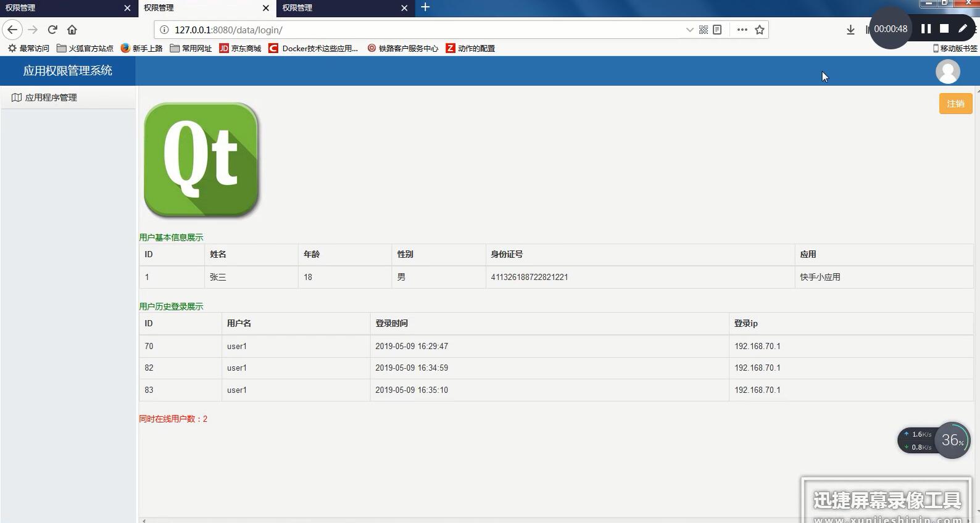This screenshot has height=523, width=980.
Task: Click 用户历史登录展示 heading
Action: (x=171, y=307)
